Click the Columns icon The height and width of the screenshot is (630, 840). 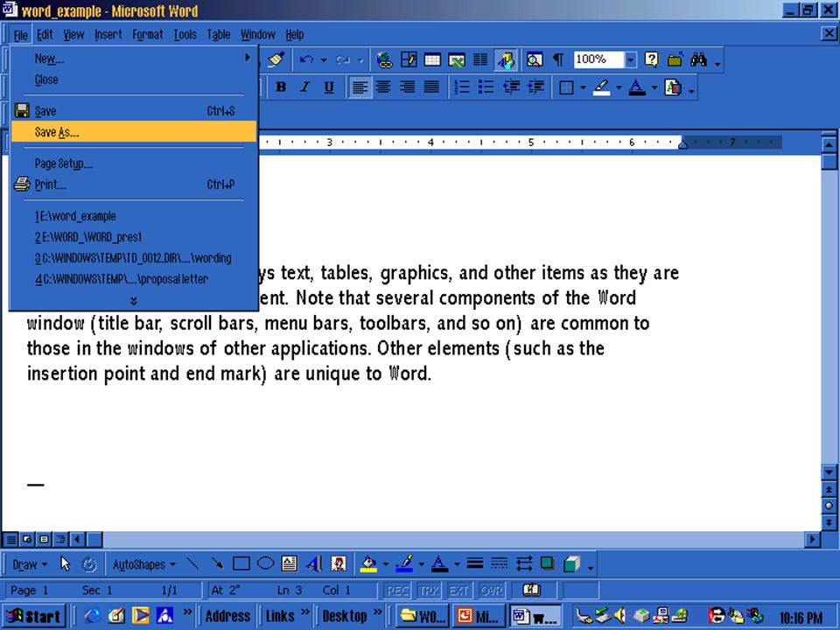[x=480, y=59]
